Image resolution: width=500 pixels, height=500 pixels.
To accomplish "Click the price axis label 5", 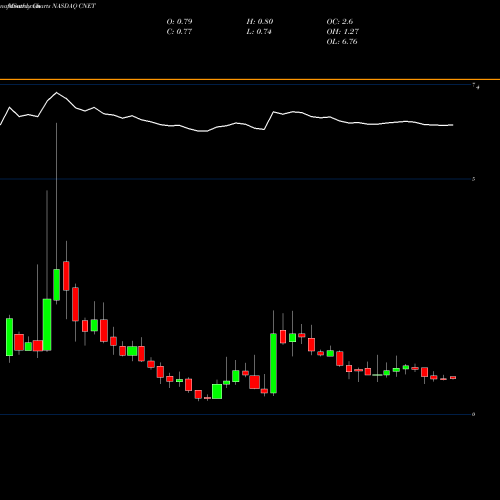I will click(473, 179).
